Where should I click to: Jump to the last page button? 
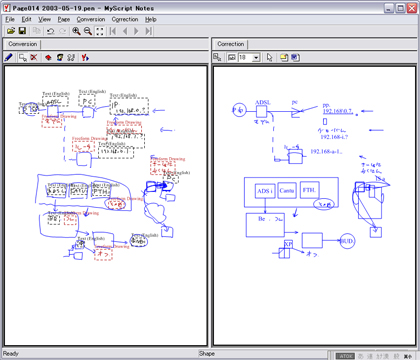click(x=148, y=31)
